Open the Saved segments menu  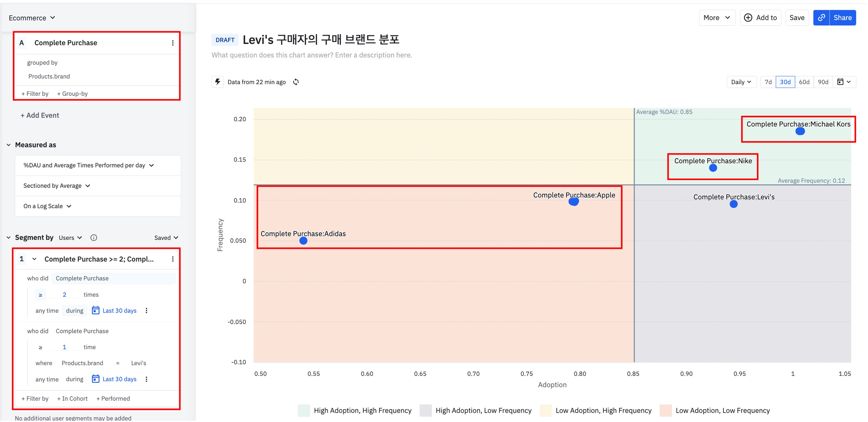pyautogui.click(x=166, y=238)
